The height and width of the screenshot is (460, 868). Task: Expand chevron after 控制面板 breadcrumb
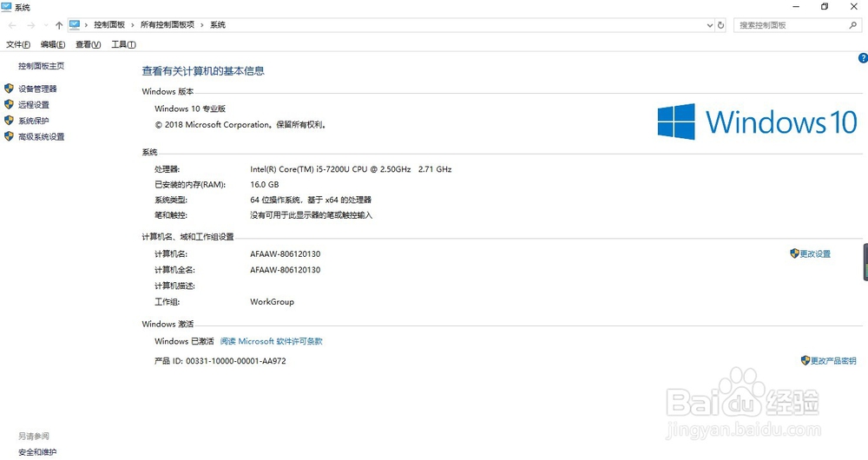132,25
